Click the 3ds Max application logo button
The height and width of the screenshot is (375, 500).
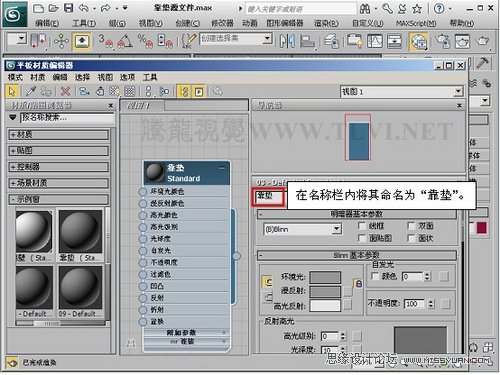15,14
